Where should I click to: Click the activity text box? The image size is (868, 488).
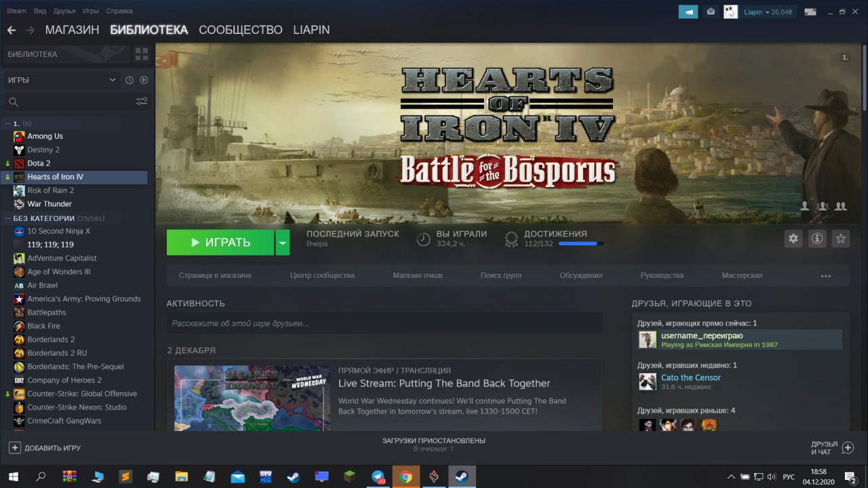click(x=384, y=323)
